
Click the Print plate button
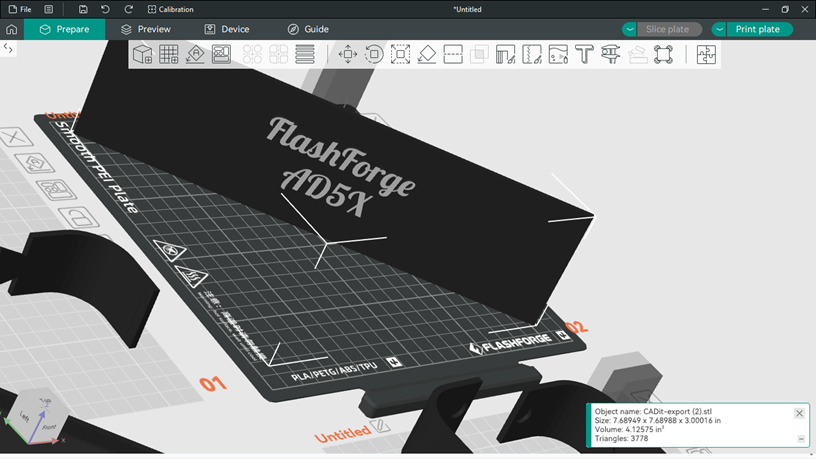[x=758, y=29]
